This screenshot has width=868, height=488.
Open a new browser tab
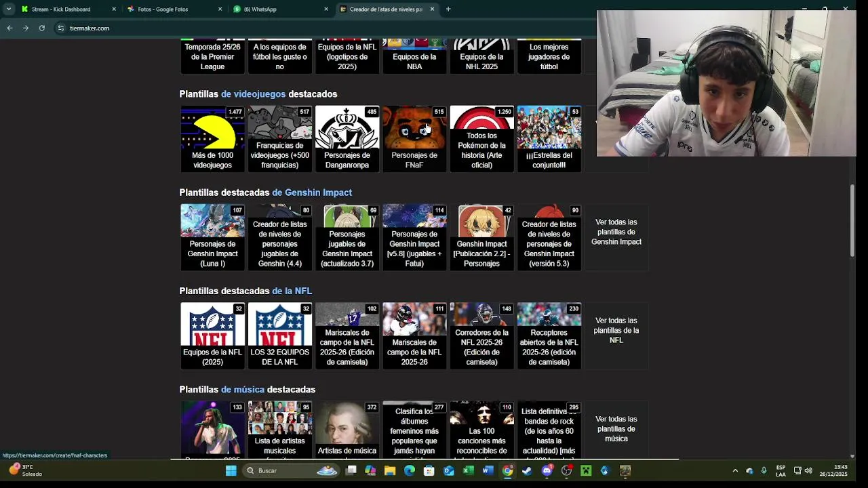[448, 9]
